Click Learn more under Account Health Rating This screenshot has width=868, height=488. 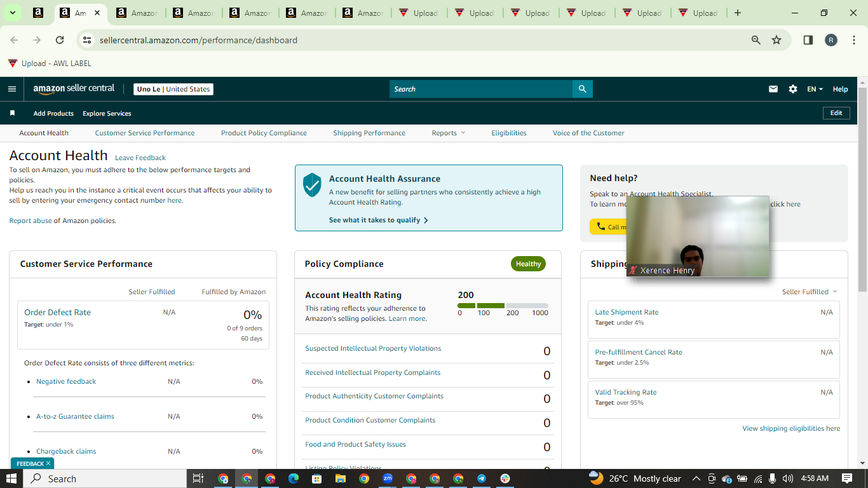(x=407, y=318)
